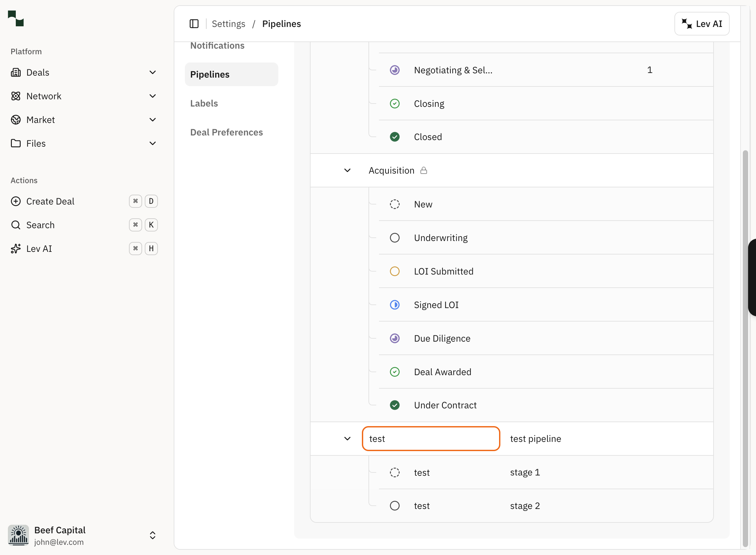The height and width of the screenshot is (555, 756).
Task: Click the lock icon next to Acquisition
Action: (423, 170)
